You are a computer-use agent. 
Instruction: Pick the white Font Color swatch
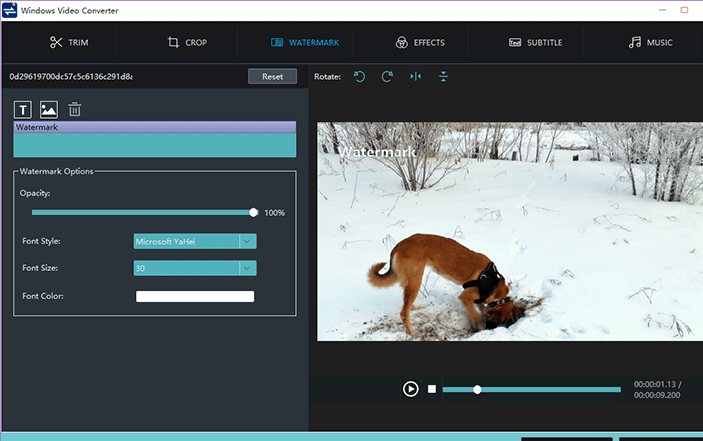click(x=195, y=296)
